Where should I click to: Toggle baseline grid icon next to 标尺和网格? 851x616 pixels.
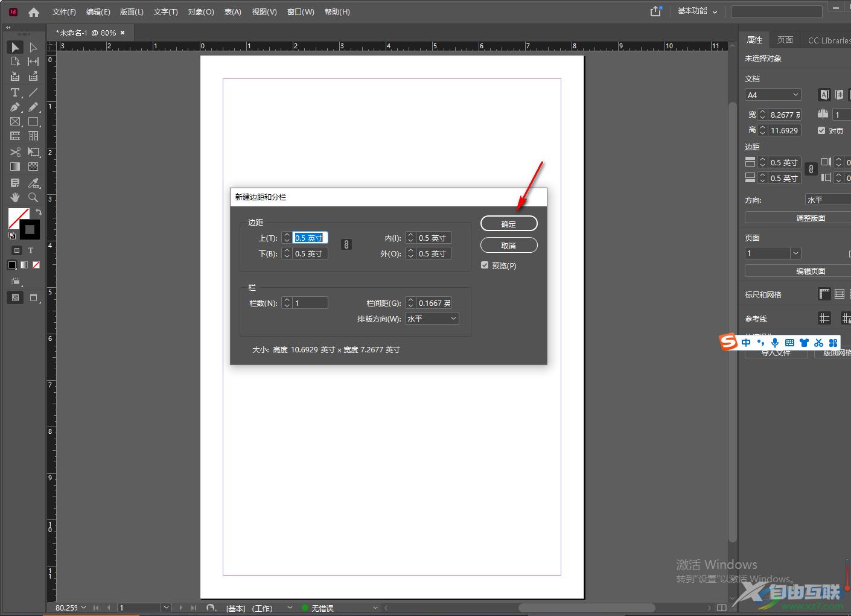(x=839, y=294)
